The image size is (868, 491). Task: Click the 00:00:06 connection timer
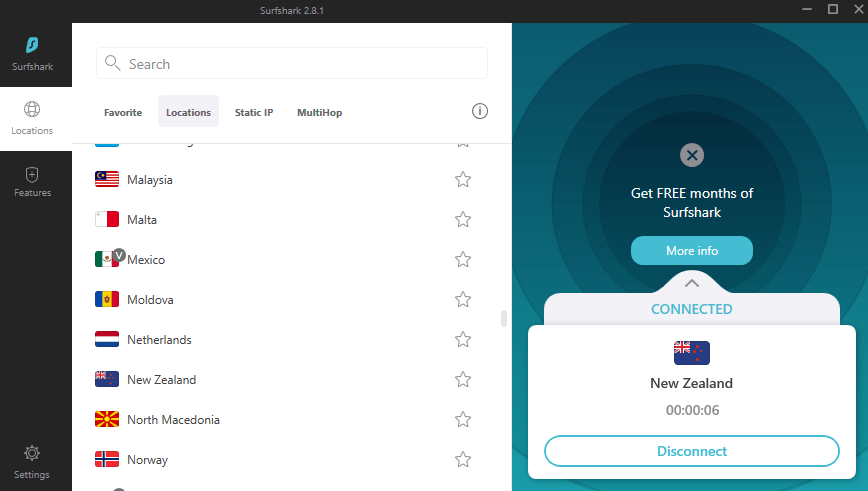(x=692, y=410)
